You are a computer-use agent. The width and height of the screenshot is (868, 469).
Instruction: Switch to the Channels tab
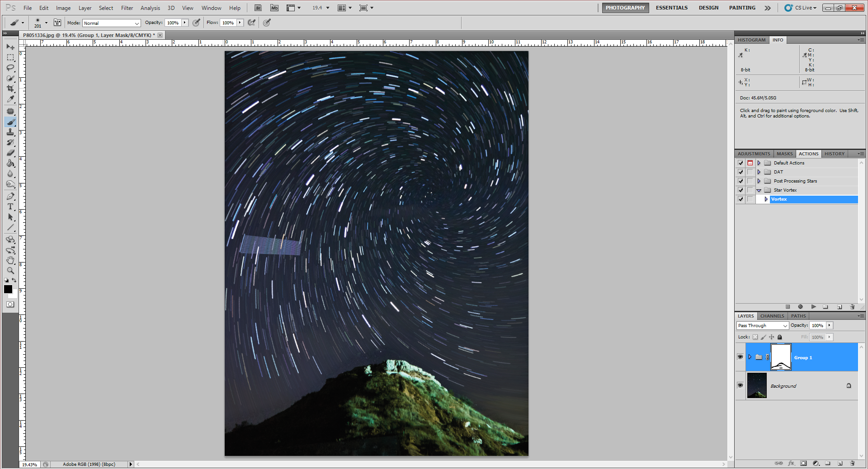[x=771, y=316]
